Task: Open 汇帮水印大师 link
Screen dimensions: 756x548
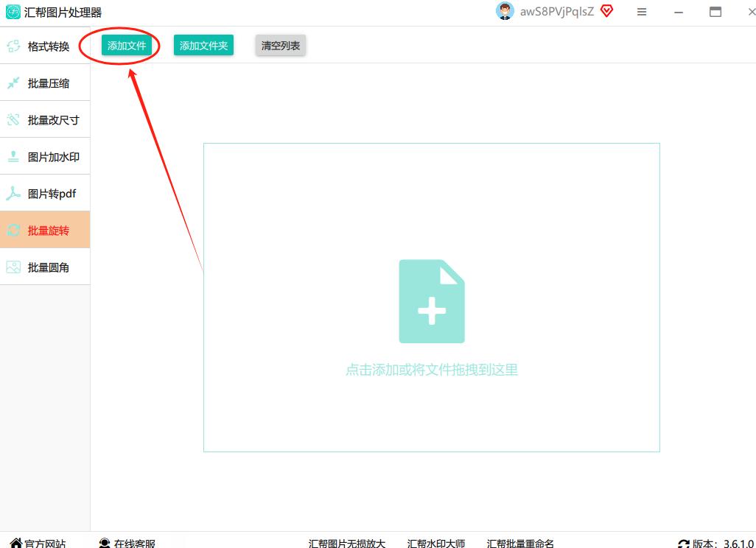Action: [436, 544]
